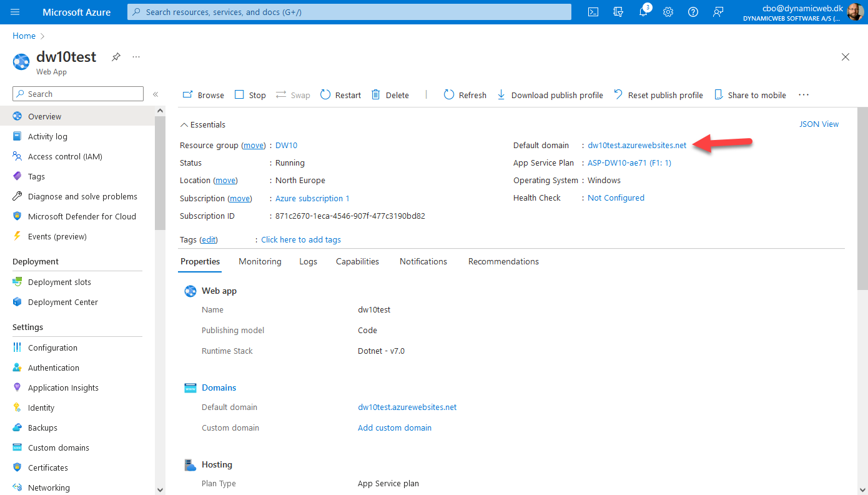
Task: Switch to the Notifications tab
Action: (x=423, y=261)
